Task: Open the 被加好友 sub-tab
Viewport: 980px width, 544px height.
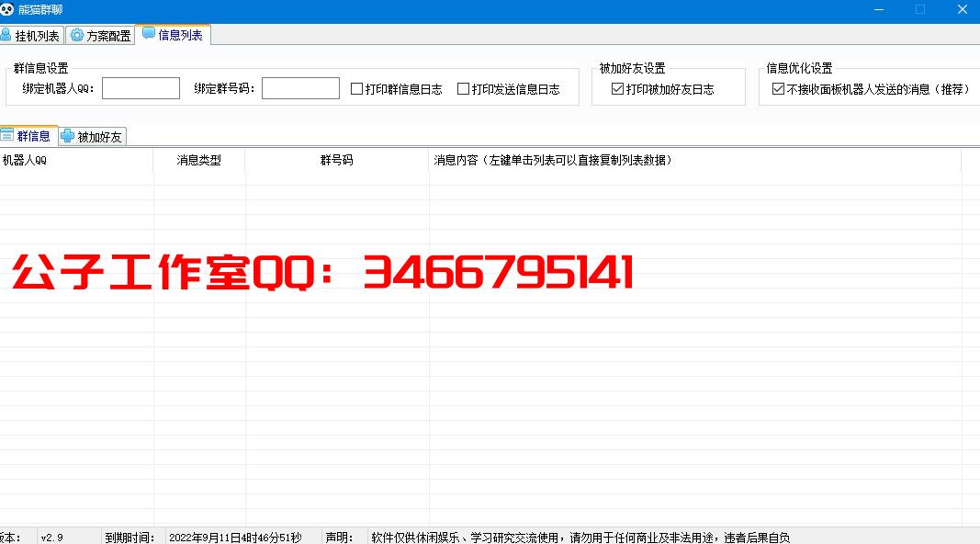Action: 93,136
